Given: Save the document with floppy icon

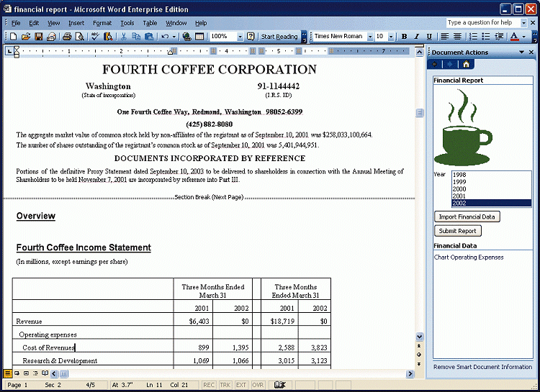Looking at the screenshot, I should pyautogui.click(x=39, y=37).
